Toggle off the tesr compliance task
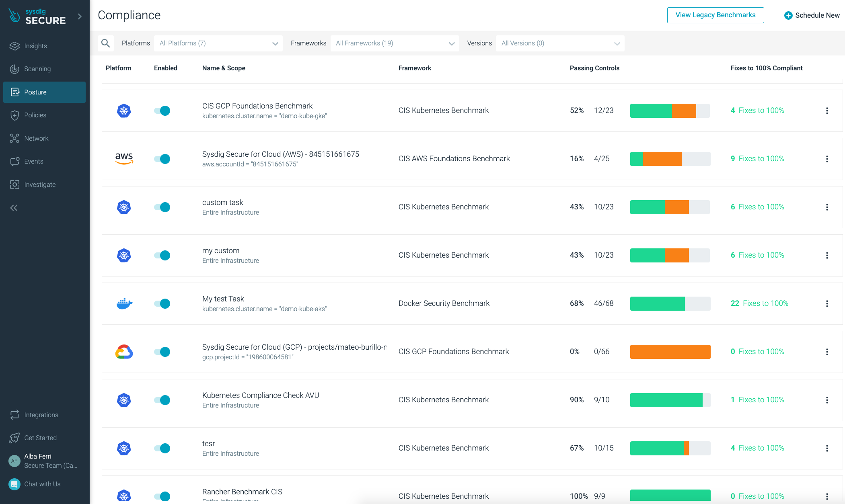This screenshot has width=845, height=504. pos(162,448)
